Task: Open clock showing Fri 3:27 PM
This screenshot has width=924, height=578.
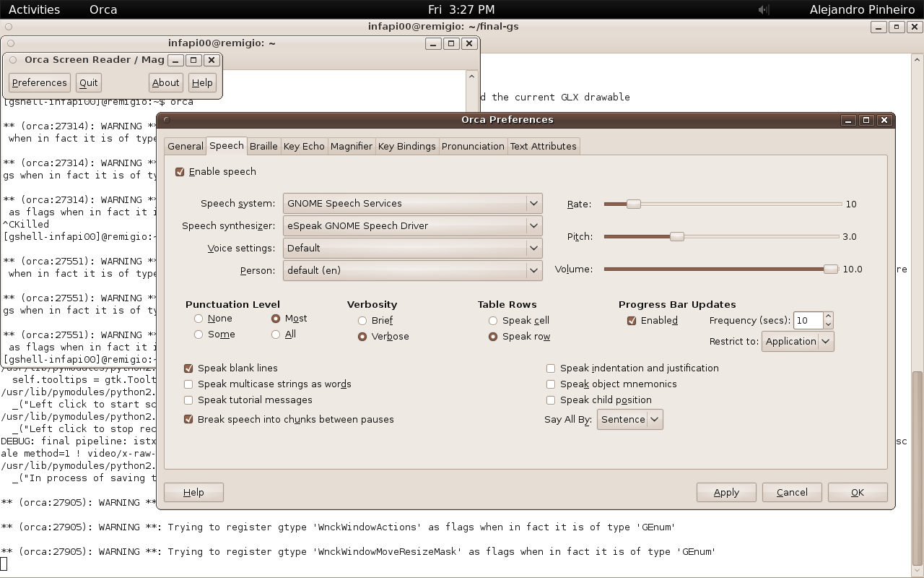Action: (461, 9)
